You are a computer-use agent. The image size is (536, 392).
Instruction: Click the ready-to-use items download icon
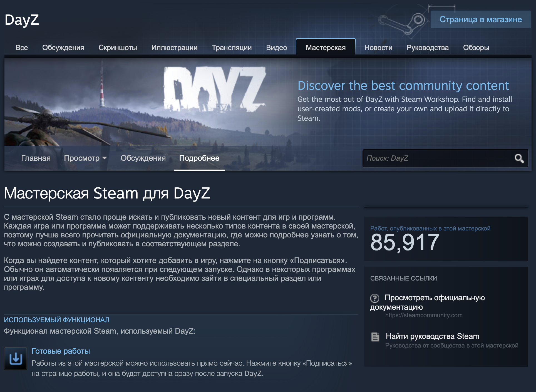(x=16, y=358)
